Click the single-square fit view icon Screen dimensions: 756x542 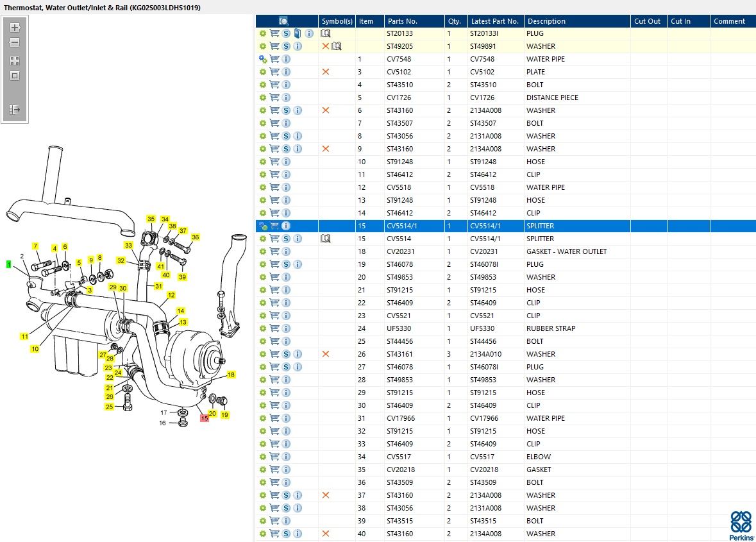(x=15, y=76)
